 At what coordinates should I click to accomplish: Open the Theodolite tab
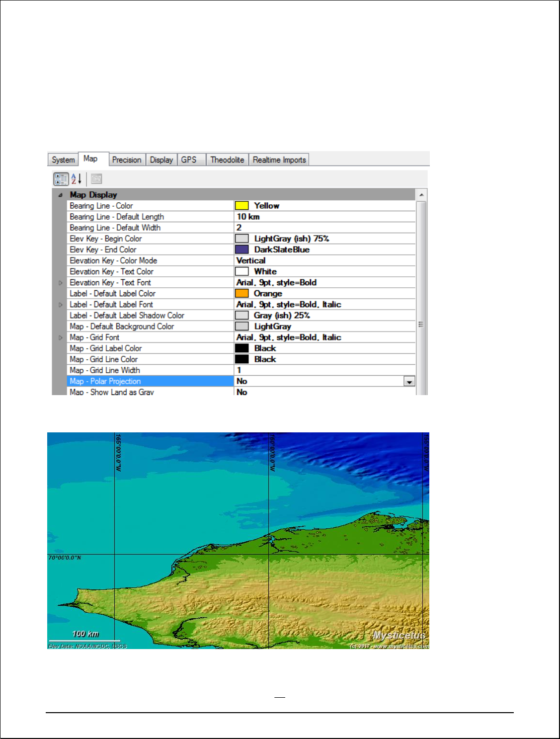click(227, 160)
